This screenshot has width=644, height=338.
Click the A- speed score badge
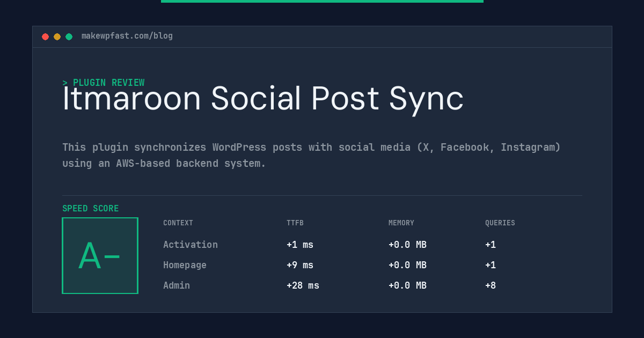[100, 255]
